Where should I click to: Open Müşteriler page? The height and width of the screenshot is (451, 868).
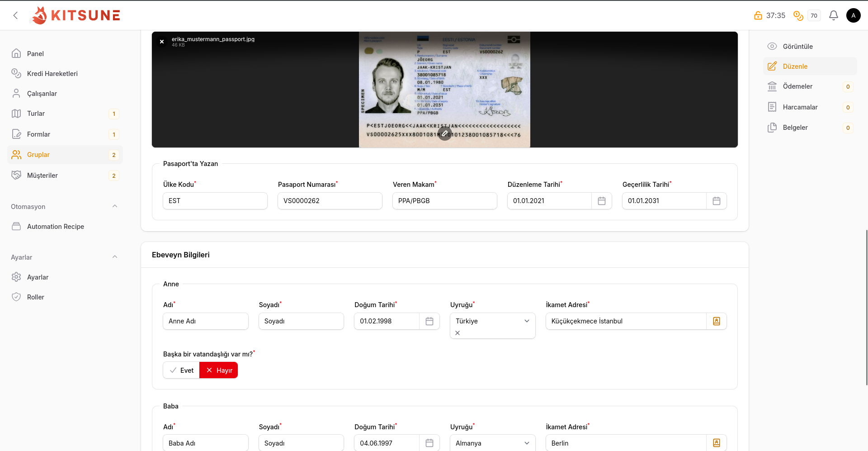pos(65,176)
